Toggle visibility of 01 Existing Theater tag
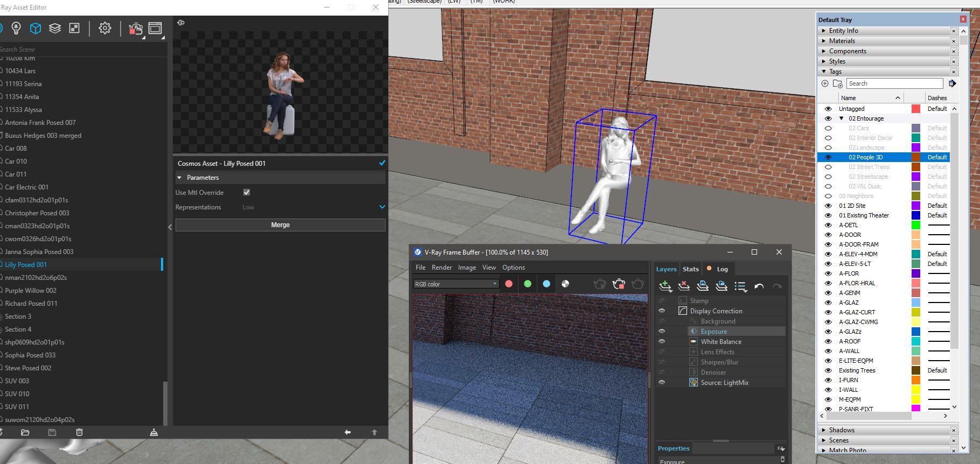Viewport: 980px width, 464px height. 828,215
